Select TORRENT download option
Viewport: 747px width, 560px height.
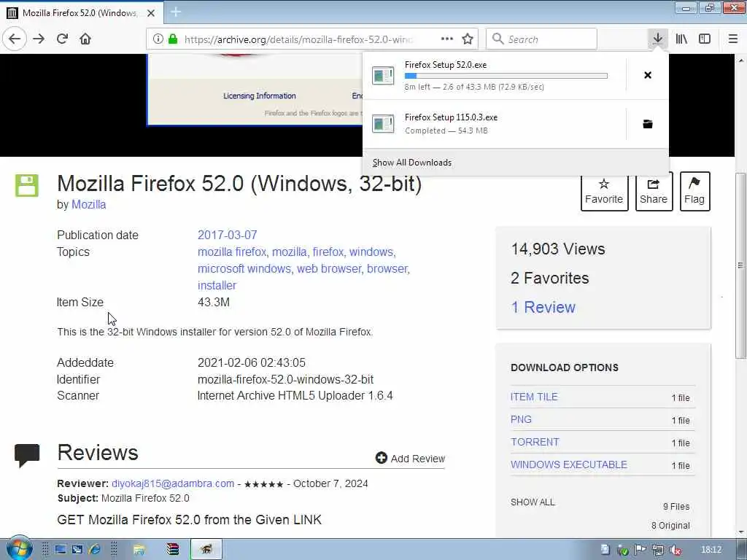[535, 442]
